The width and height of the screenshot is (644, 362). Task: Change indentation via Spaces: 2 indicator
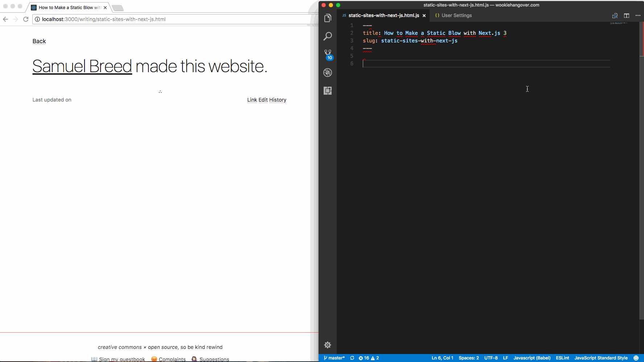point(469,358)
